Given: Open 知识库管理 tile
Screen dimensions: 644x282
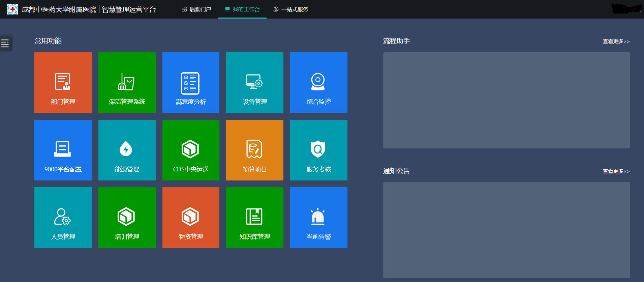Looking at the screenshot, I should 255,218.
